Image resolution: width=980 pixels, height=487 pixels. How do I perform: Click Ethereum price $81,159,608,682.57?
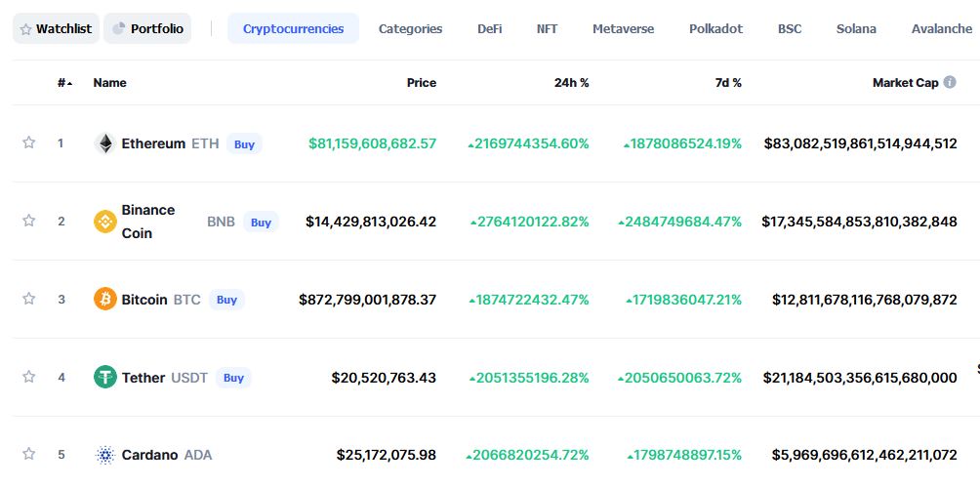click(x=373, y=143)
